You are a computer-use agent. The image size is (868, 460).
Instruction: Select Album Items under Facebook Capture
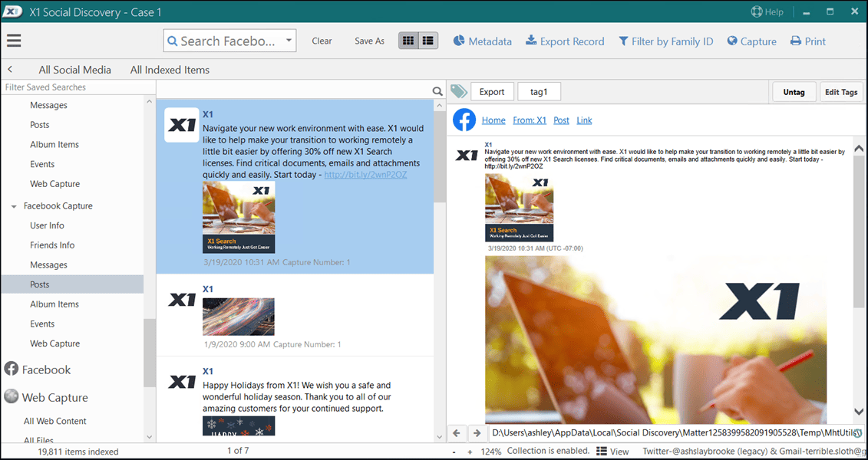(54, 304)
